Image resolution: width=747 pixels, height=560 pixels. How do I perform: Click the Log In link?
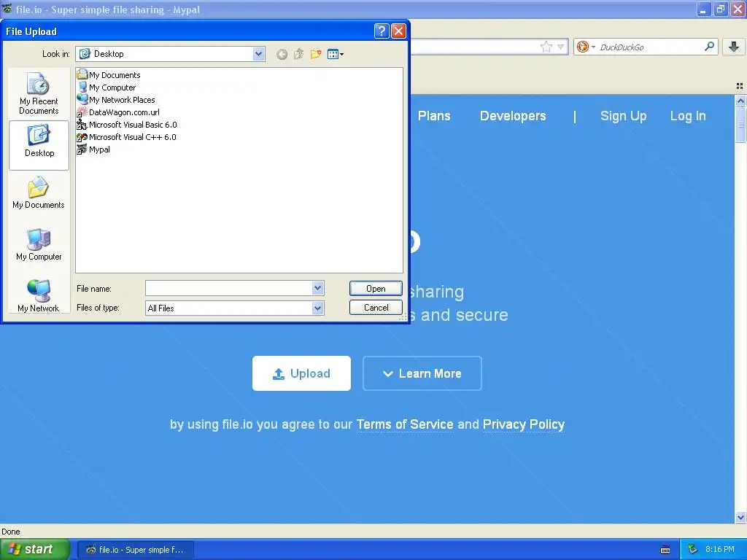688,116
